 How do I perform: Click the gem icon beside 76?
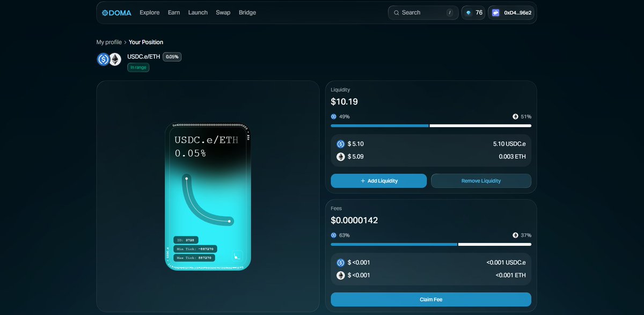point(469,12)
